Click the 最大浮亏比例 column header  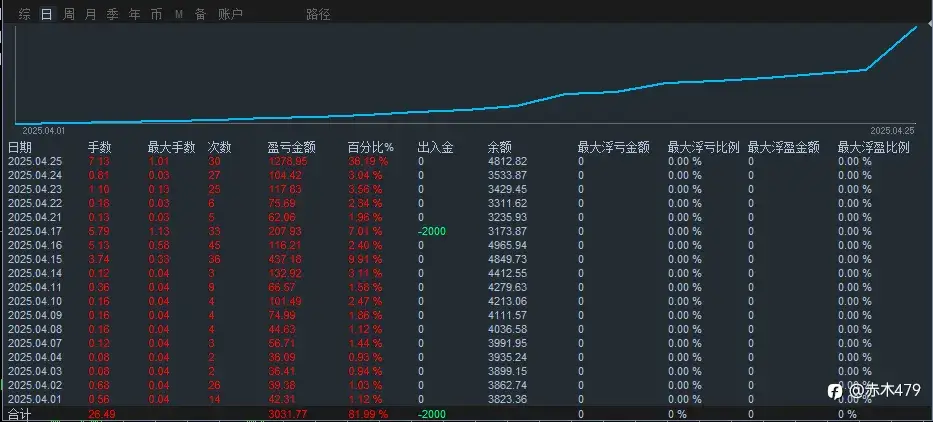pos(703,148)
